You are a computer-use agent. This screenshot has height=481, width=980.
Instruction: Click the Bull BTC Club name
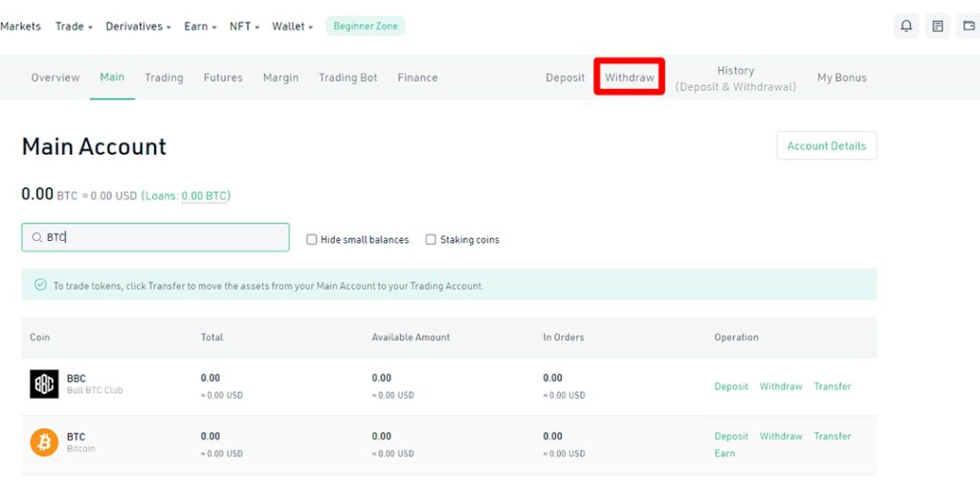95,390
